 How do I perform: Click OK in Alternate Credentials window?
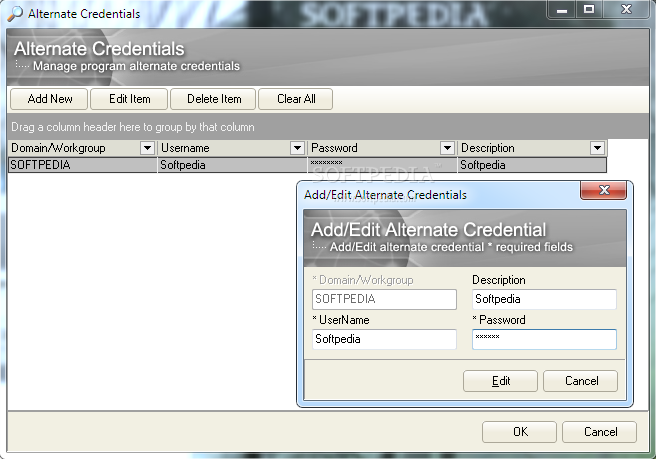click(x=520, y=432)
